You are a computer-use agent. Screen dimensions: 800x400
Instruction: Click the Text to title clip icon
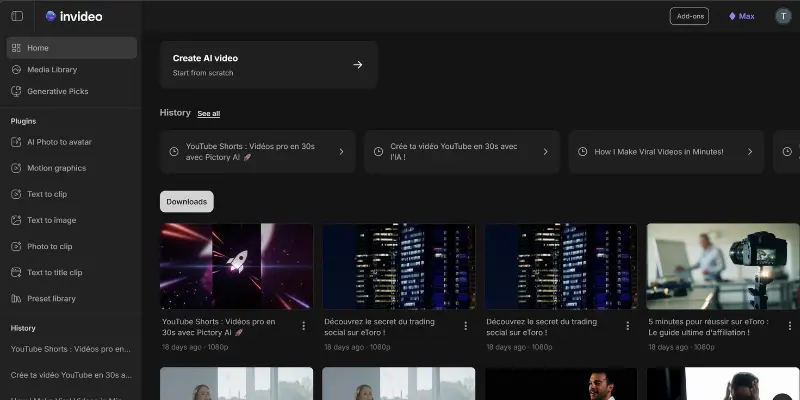pos(16,272)
